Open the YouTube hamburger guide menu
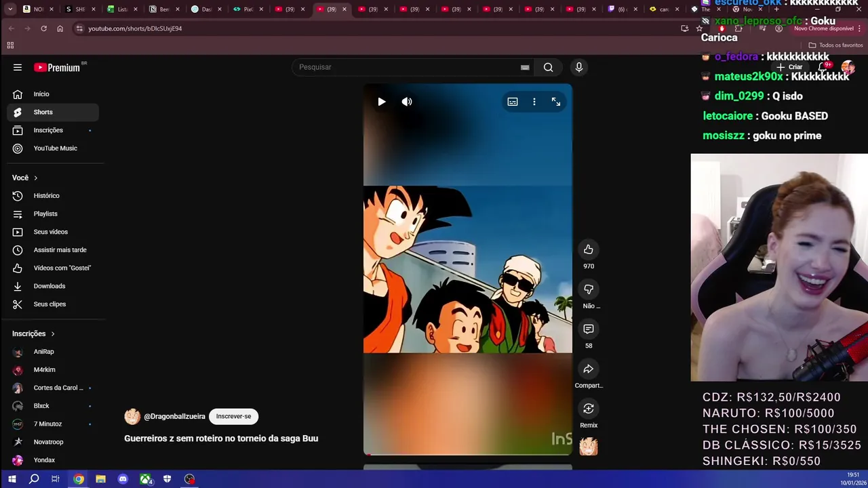The image size is (868, 488). coord(18,67)
